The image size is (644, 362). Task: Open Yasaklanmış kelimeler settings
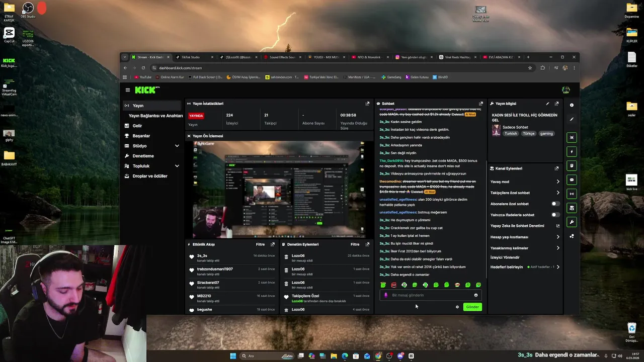[525, 248]
